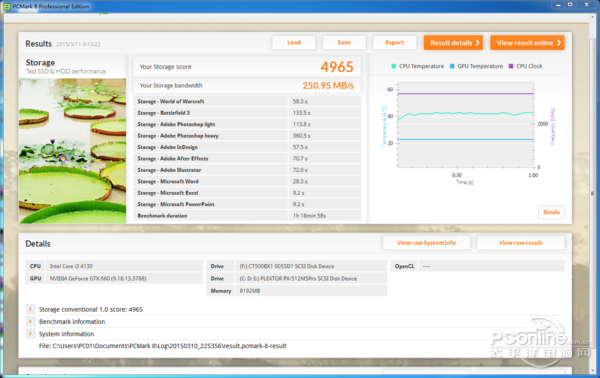Open View raw result

(520, 243)
